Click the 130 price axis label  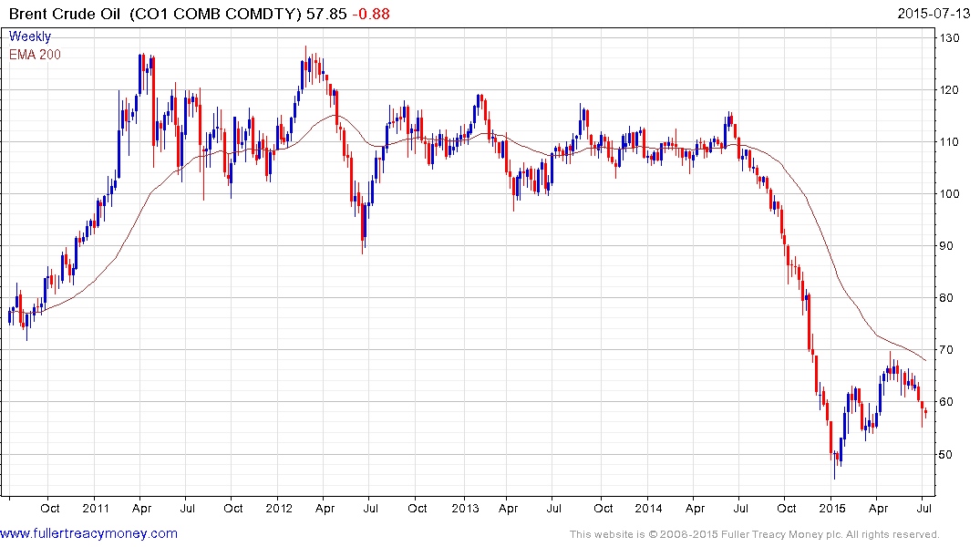coord(949,38)
